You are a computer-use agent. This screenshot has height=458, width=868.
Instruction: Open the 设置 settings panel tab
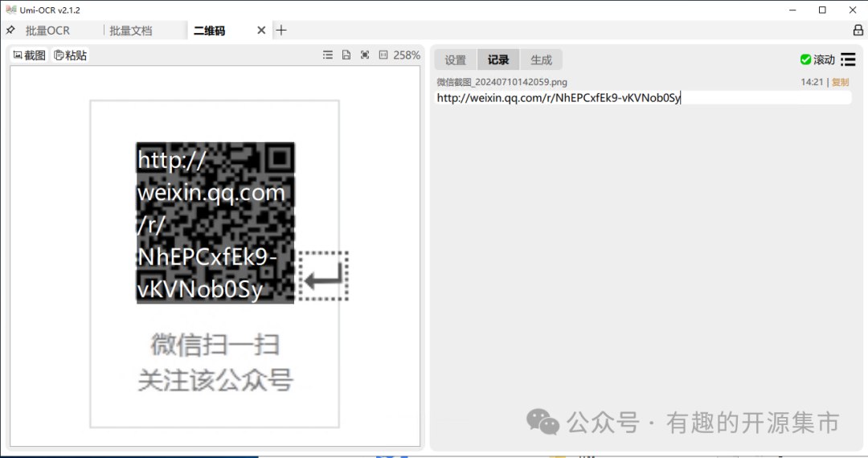[x=456, y=60]
